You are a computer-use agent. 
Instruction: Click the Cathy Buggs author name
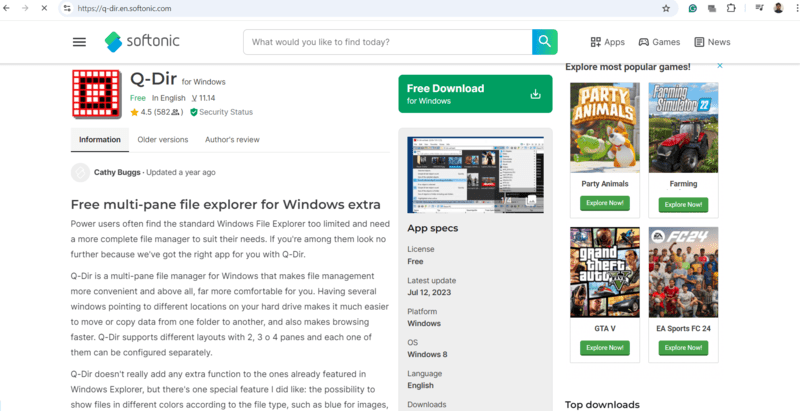point(117,172)
